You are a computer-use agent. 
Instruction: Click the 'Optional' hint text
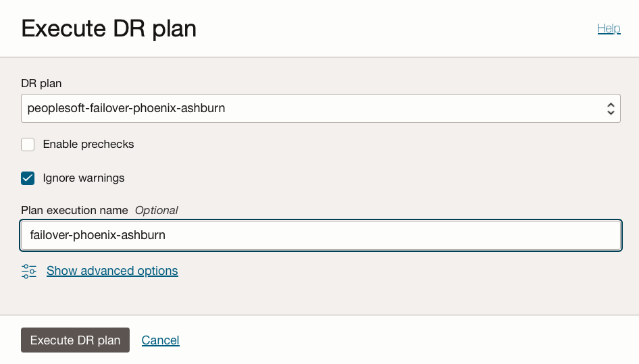point(157,210)
